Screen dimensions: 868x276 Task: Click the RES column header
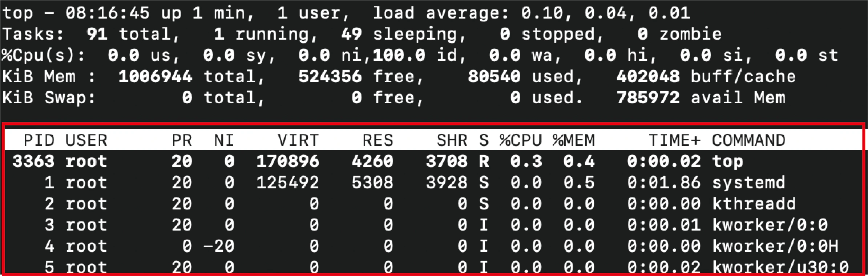(378, 140)
